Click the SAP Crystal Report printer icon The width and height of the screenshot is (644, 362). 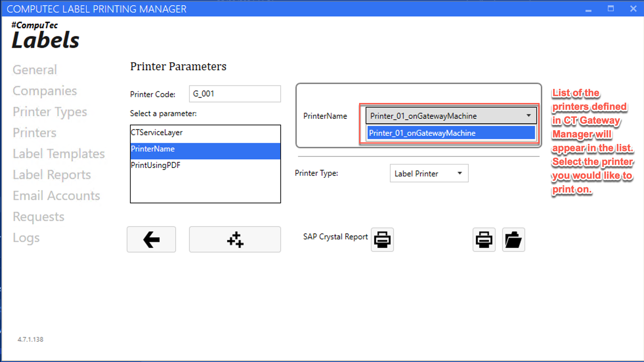pos(382,239)
